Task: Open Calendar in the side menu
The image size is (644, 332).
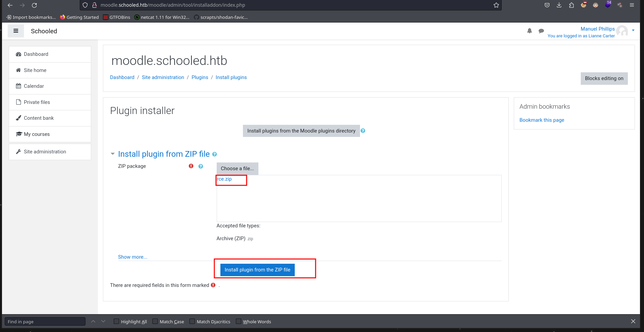Action: point(50,86)
